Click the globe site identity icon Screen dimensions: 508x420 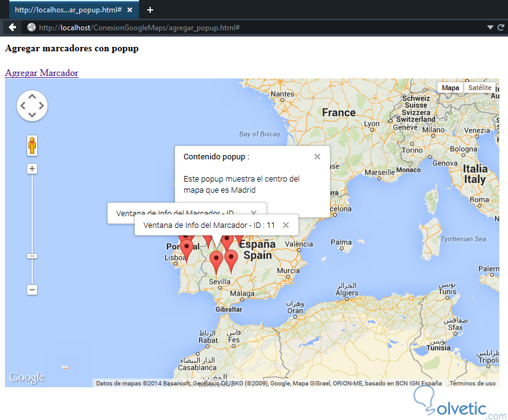(x=32, y=28)
